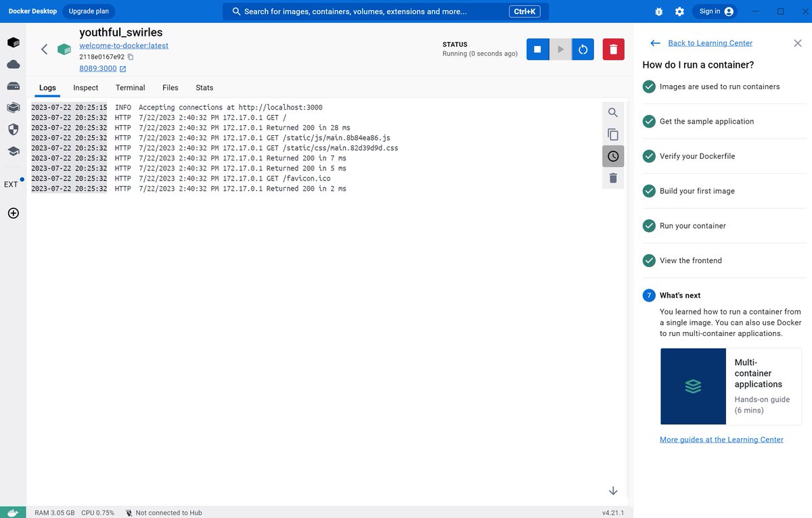
Task: Clear the logs with trash icon
Action: tap(612, 178)
